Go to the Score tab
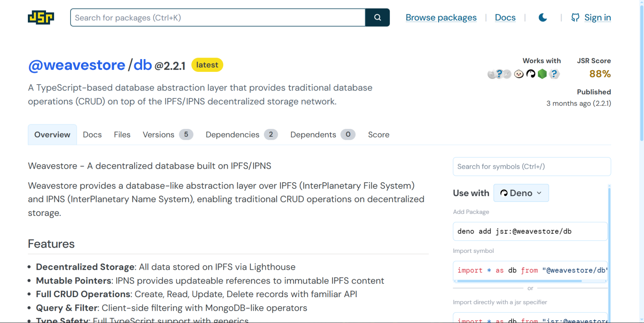The width and height of the screenshot is (644, 323). click(378, 135)
